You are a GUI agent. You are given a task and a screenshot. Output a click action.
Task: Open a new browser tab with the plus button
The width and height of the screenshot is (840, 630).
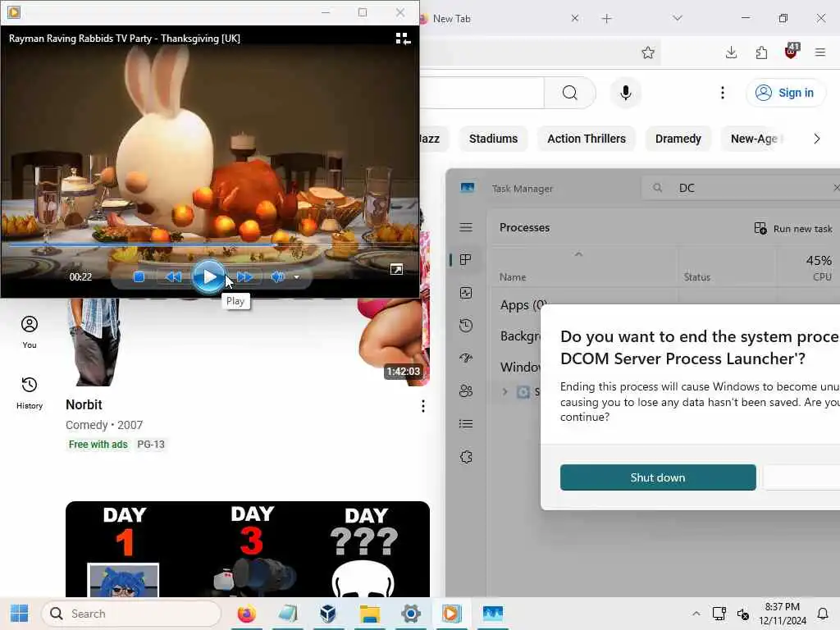coord(606,19)
